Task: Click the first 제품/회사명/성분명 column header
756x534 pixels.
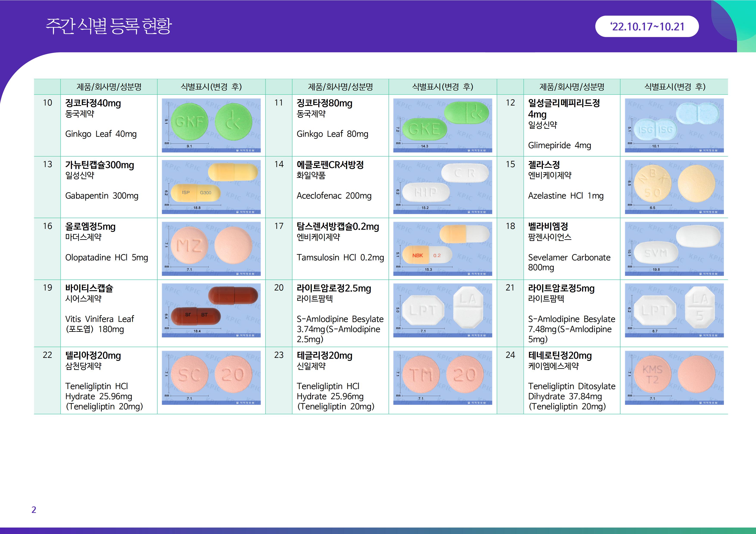Action: [x=109, y=87]
